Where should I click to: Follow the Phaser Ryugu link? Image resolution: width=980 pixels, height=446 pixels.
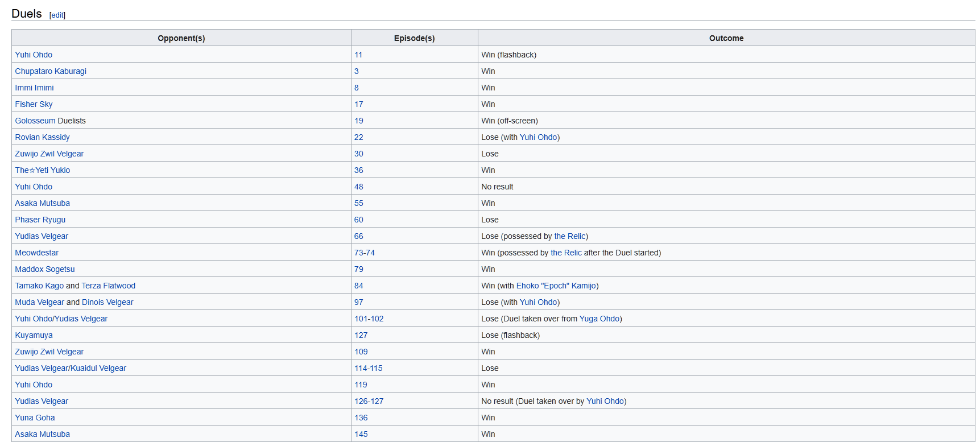click(x=40, y=220)
